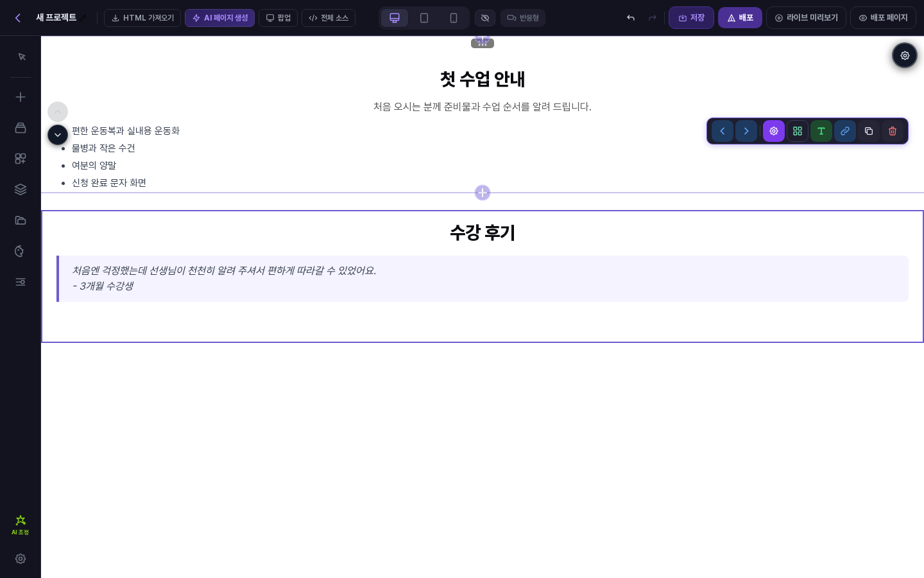Grab the section drag handle at top center
The width and height of the screenshot is (924, 578).
tap(483, 44)
